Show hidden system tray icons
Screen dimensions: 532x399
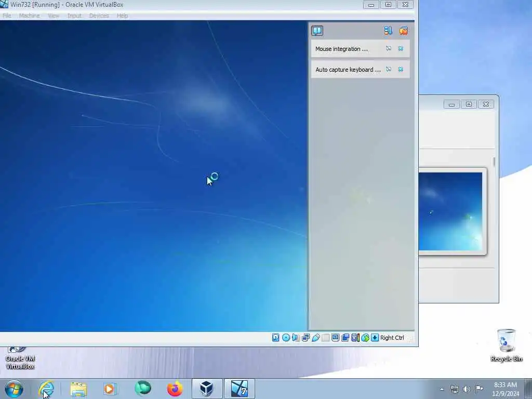pos(442,389)
